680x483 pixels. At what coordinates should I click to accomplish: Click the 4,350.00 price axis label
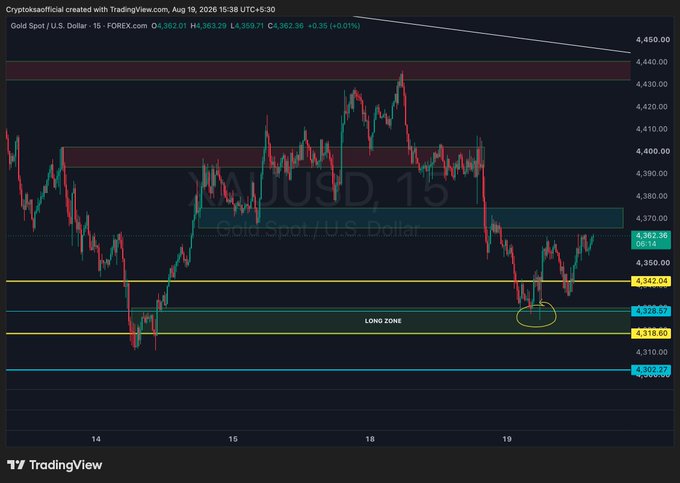click(651, 263)
